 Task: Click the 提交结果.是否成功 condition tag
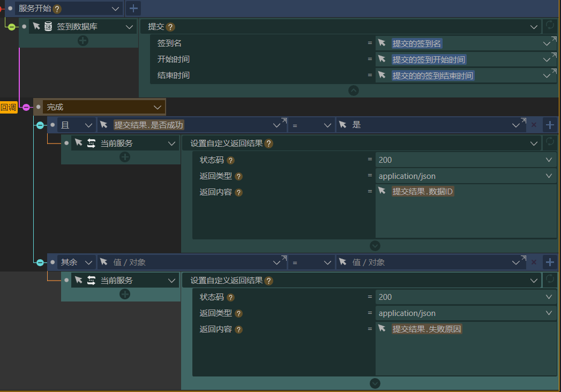click(148, 125)
